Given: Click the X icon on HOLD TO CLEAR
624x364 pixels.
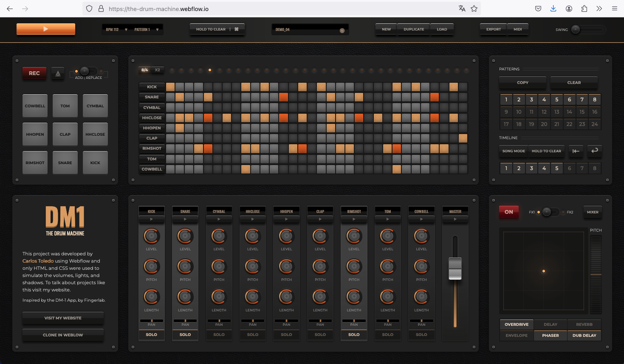Looking at the screenshot, I should coord(237,29).
